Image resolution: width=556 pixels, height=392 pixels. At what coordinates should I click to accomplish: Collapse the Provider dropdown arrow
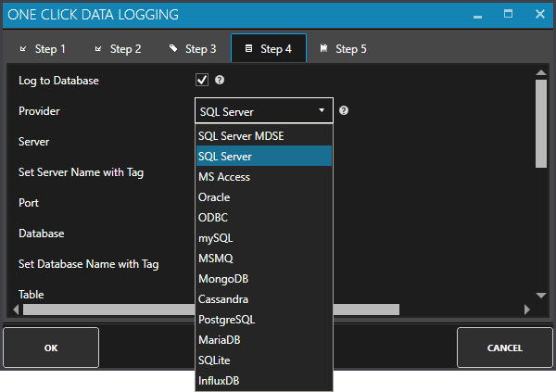[322, 111]
